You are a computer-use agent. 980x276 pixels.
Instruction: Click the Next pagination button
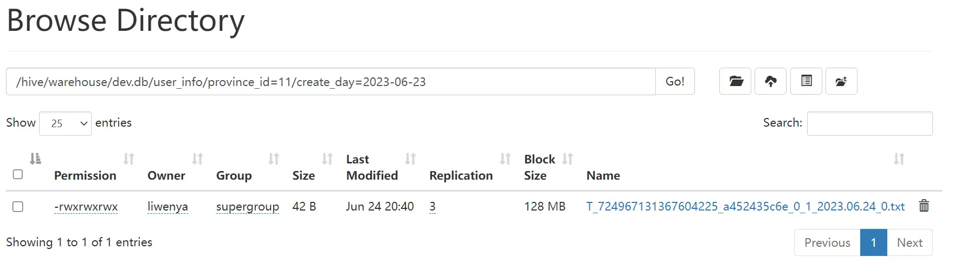click(910, 242)
